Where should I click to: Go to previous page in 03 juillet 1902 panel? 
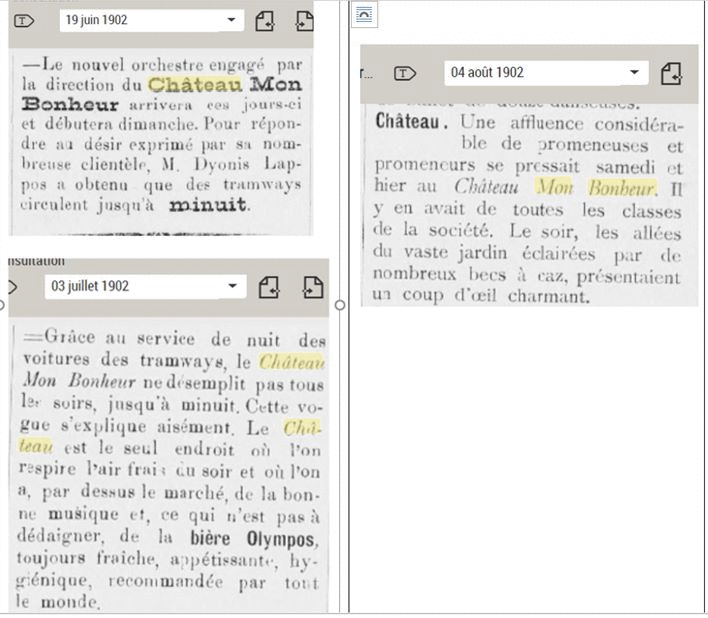pos(269,288)
